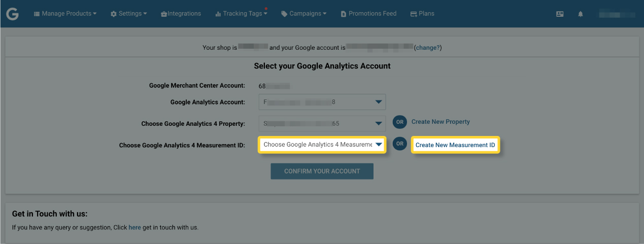644x244 pixels.
Task: Open the Campaigns dropdown menu
Action: tap(303, 14)
